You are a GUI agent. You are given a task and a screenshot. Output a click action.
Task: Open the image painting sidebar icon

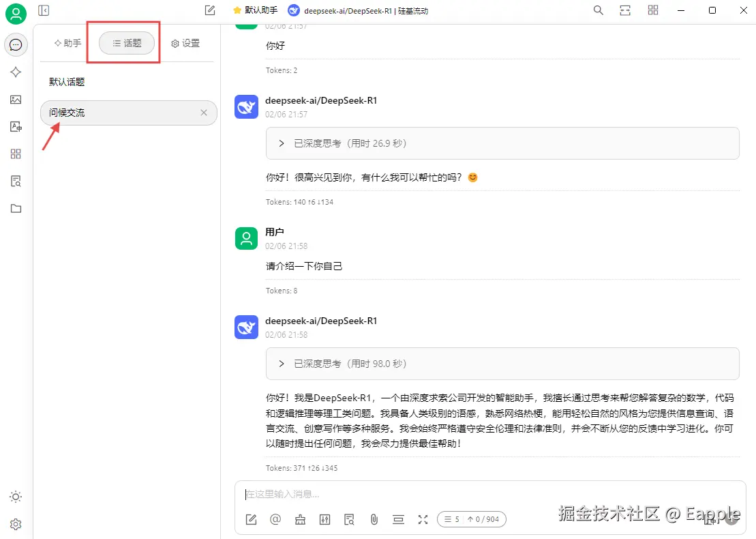click(16, 100)
